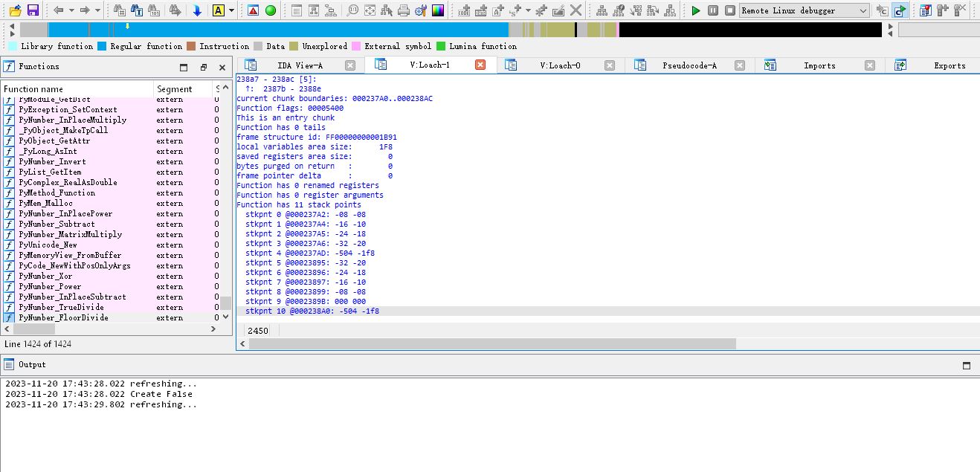This screenshot has width=980, height=472.
Task: Click the 'Function flags: 00005400' line
Action: pos(290,108)
